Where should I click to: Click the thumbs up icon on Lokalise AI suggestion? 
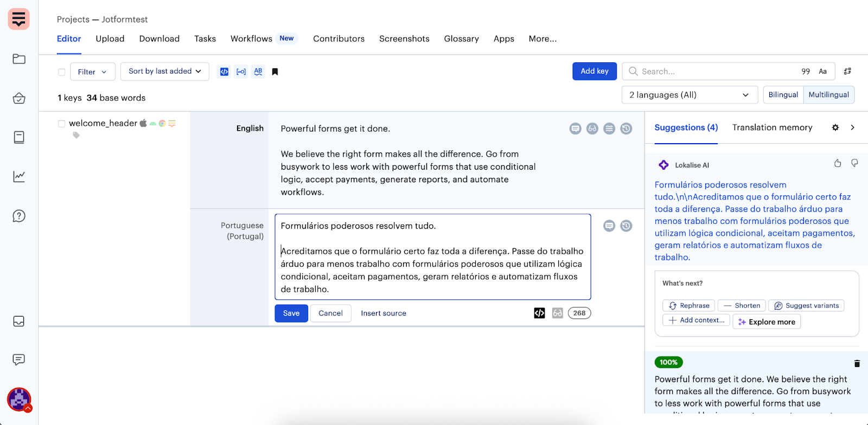(x=838, y=163)
